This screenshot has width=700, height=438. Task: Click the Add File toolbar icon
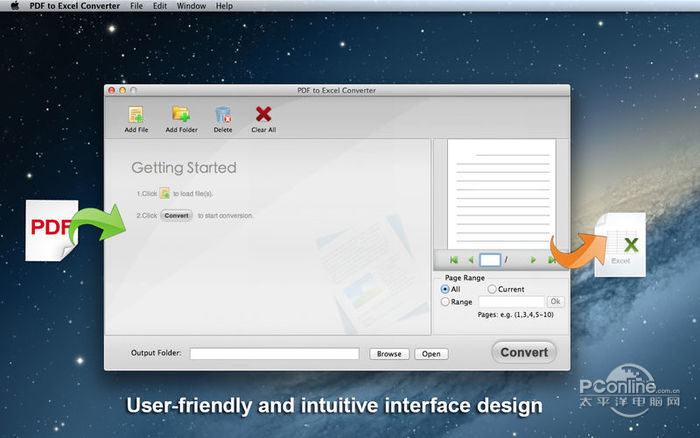(x=136, y=115)
